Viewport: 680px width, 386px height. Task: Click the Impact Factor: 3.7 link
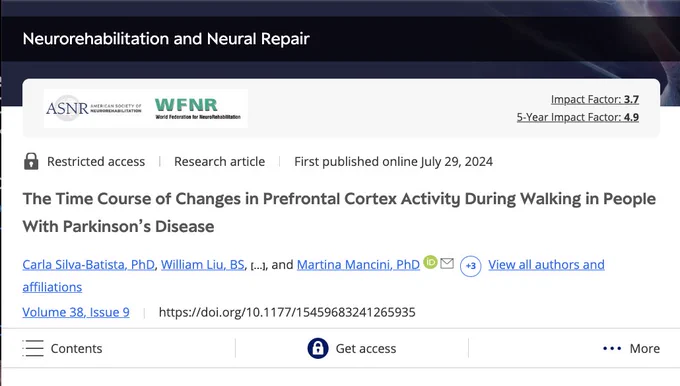click(595, 99)
